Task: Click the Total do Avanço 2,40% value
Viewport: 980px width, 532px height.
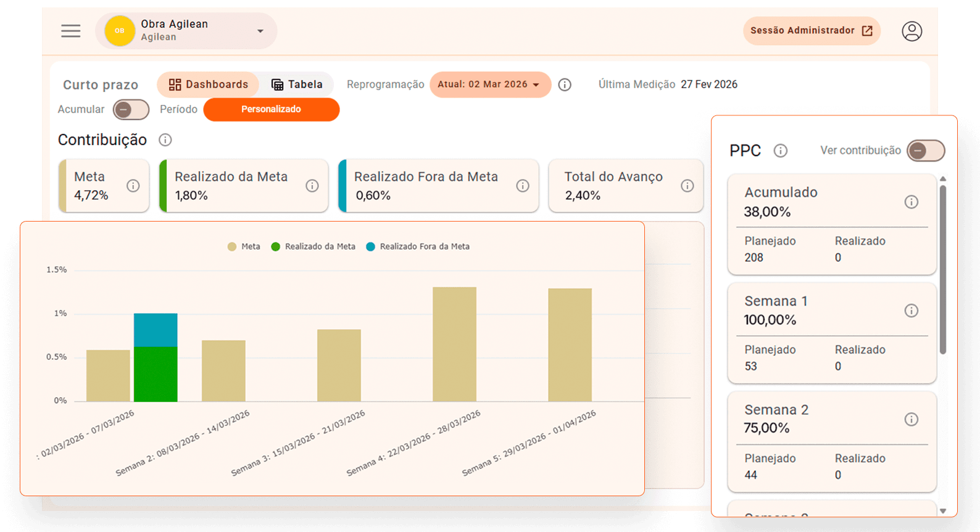Action: [583, 196]
